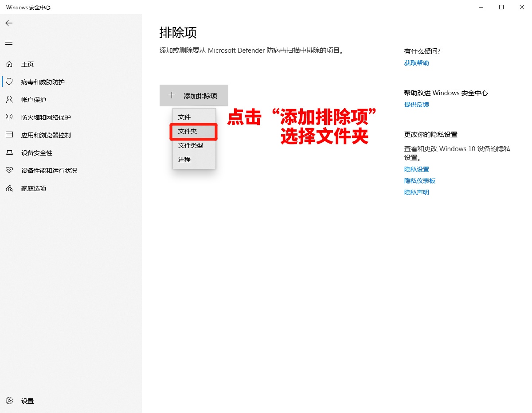
Task: Select 家庭选项 label in sidebar
Action: 34,188
